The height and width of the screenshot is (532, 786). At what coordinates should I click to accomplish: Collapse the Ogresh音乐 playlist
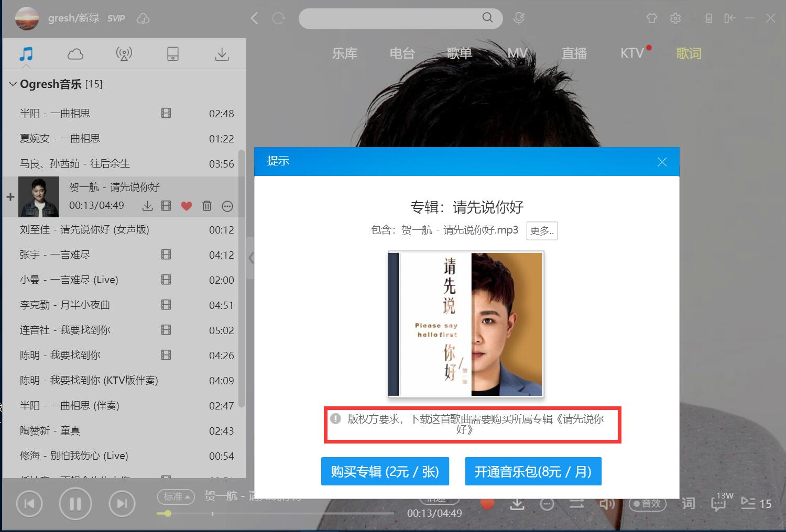13,84
